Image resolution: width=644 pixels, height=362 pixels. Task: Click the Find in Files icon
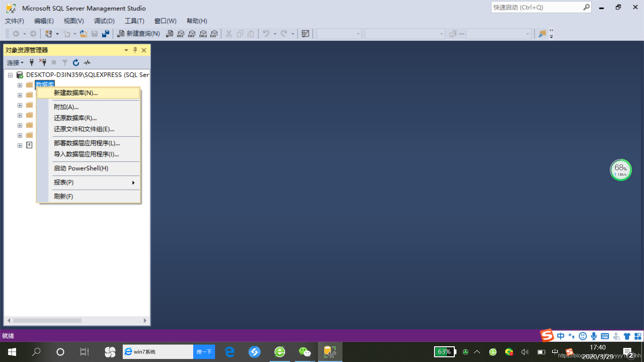[x=542, y=34]
